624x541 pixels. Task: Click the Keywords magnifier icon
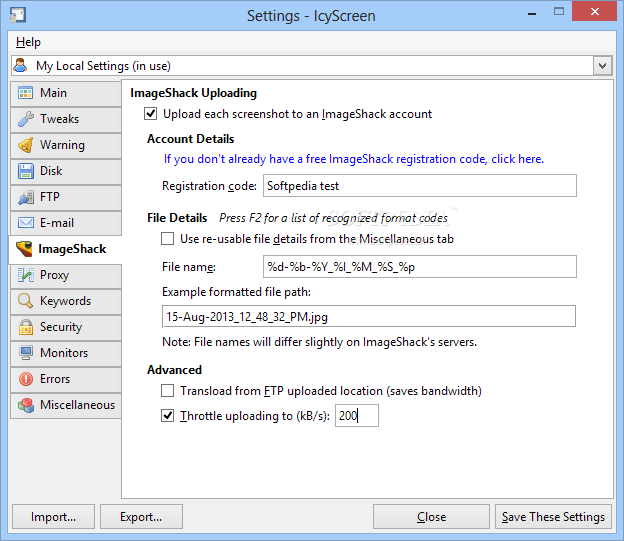click(x=26, y=301)
